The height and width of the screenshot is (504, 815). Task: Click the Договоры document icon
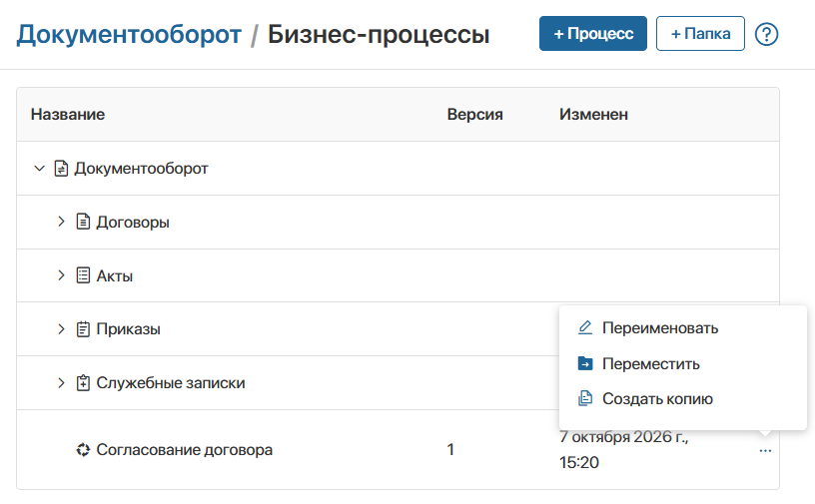(x=83, y=222)
